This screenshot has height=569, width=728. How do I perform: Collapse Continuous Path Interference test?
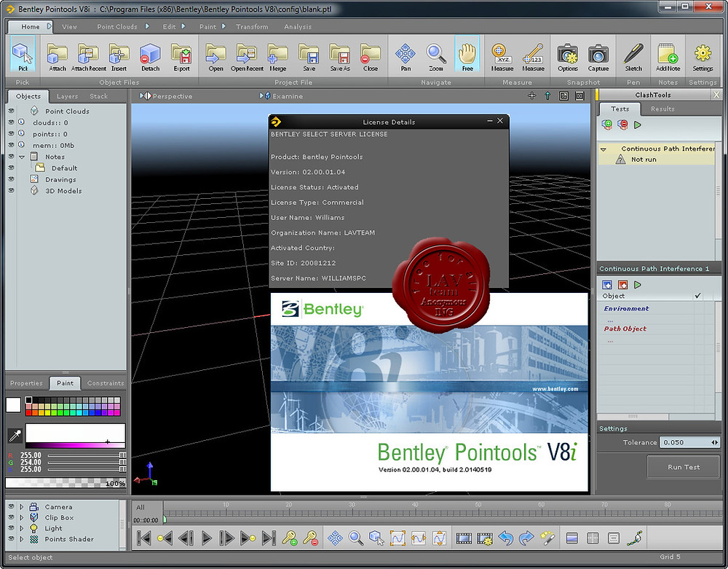tap(604, 149)
